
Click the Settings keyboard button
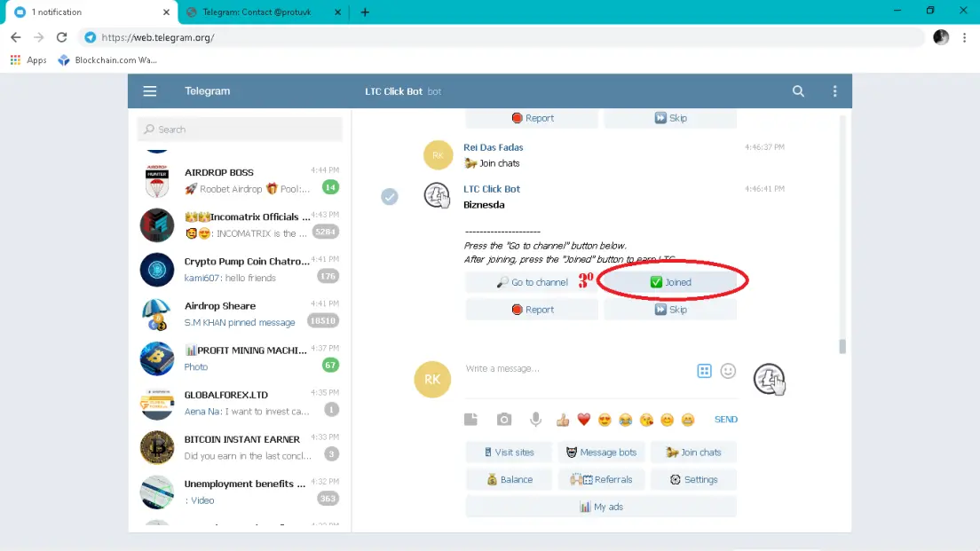(694, 480)
